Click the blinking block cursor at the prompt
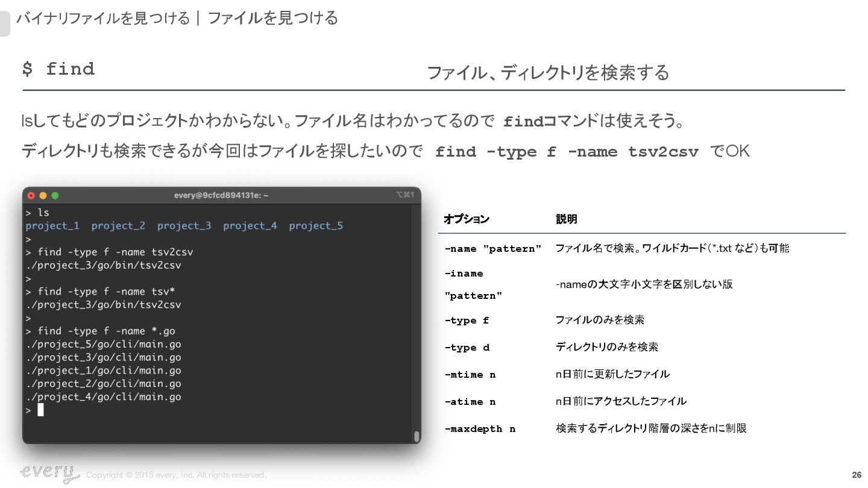The image size is (868, 488). pyautogui.click(x=40, y=410)
